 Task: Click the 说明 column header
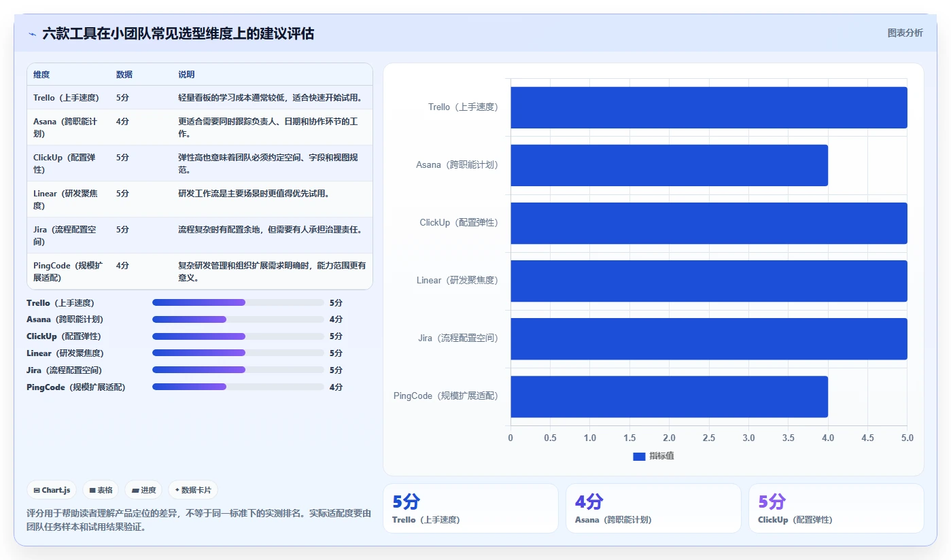click(x=186, y=75)
